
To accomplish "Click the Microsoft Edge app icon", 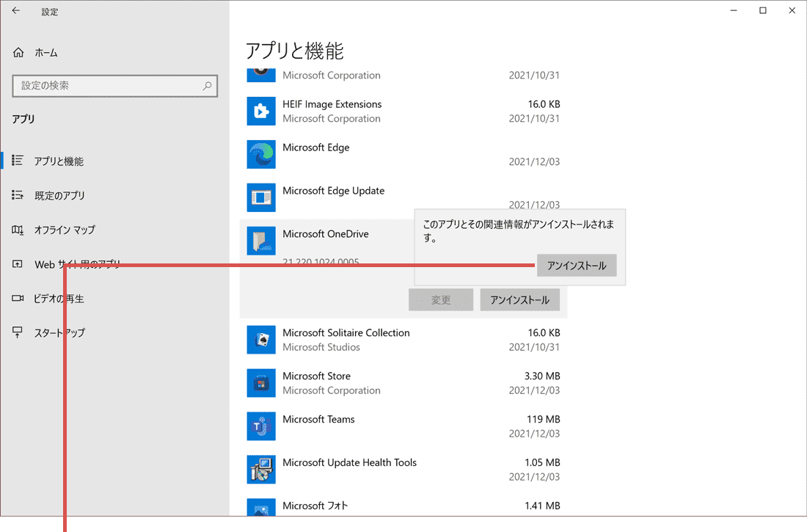I will (x=261, y=155).
